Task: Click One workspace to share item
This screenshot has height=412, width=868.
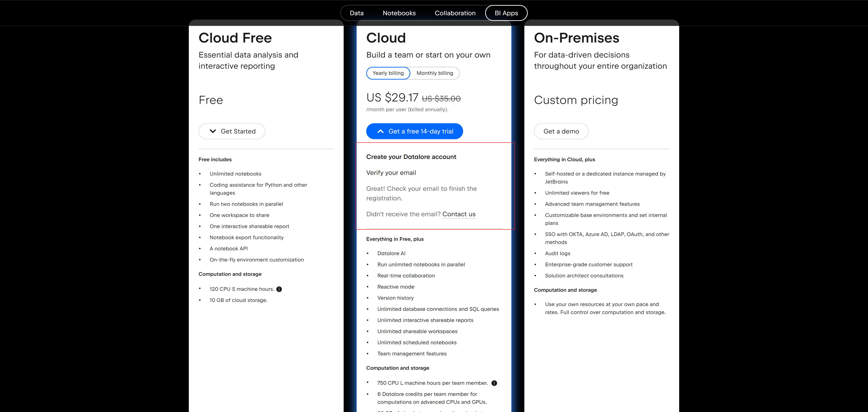Action: pos(240,215)
